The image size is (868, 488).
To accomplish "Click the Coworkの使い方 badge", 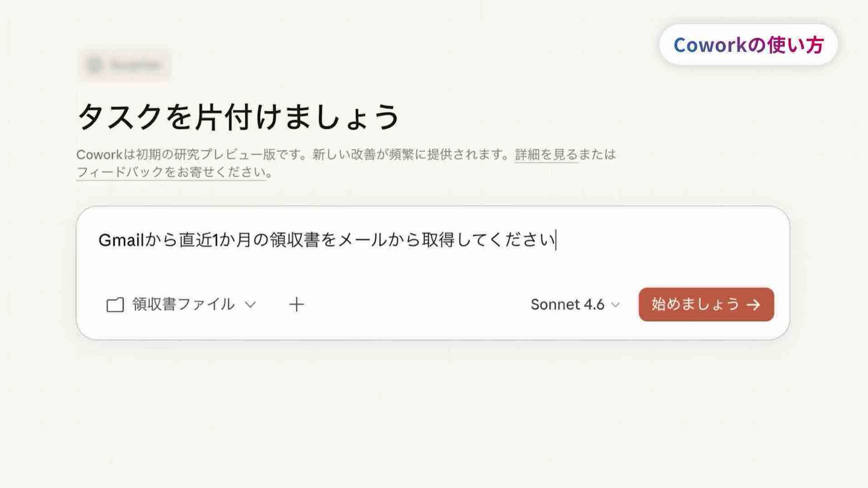I will [748, 45].
